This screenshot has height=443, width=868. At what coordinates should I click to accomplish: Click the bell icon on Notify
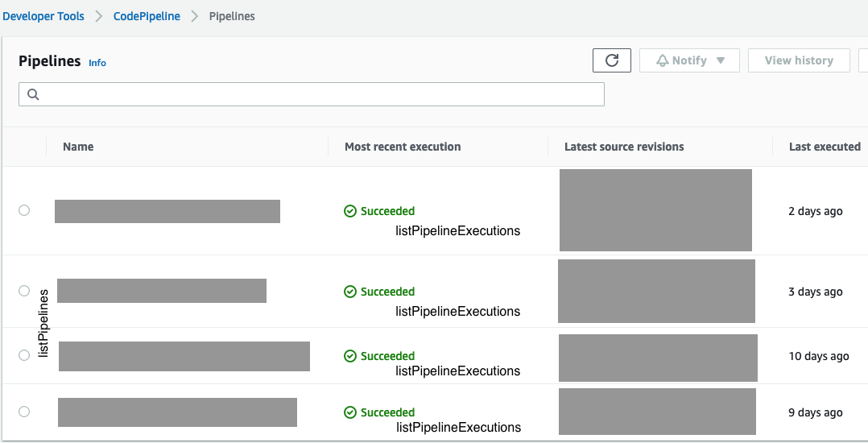click(x=663, y=60)
